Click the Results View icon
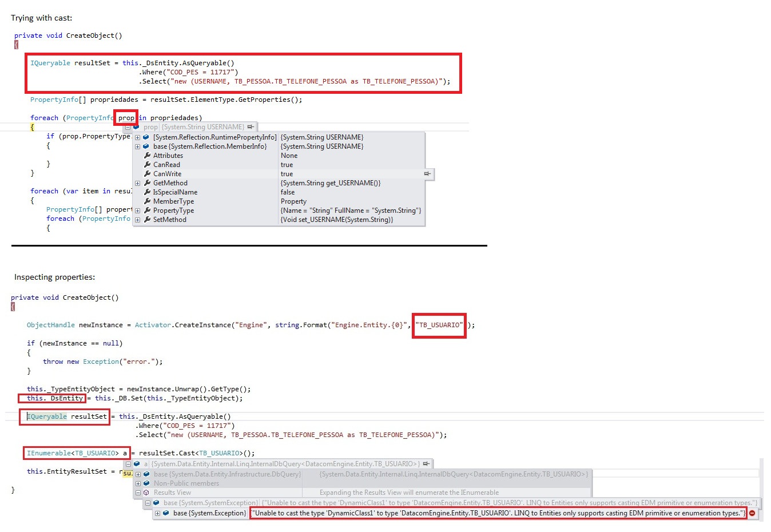Screen dimensions: 771x532 point(146,493)
